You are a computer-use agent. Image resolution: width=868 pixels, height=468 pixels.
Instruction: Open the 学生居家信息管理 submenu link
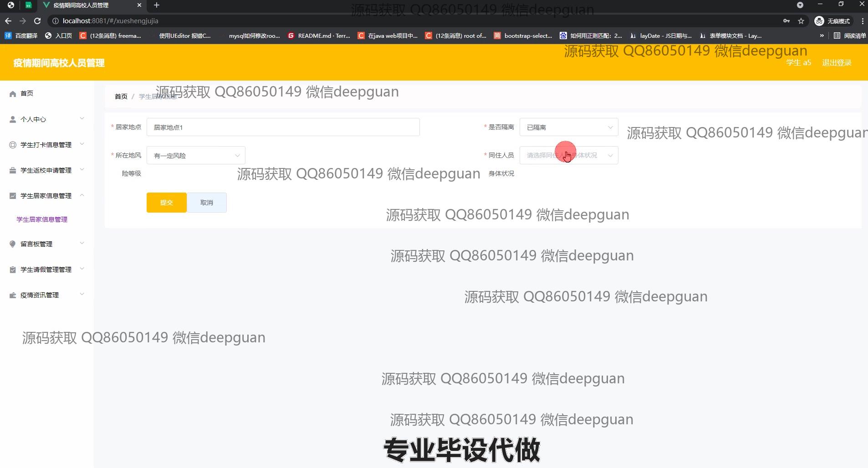[x=42, y=219]
